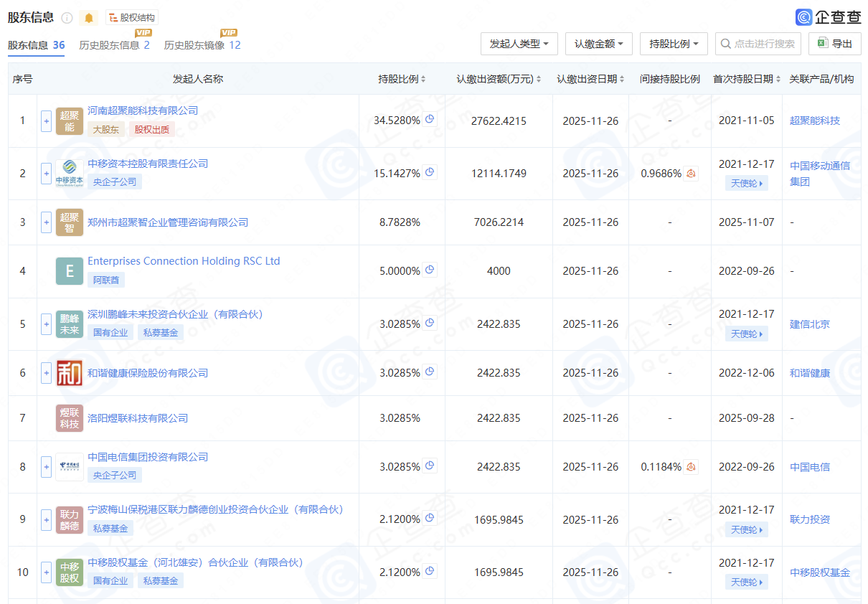Image resolution: width=868 pixels, height=604 pixels.
Task: Switch to 历史股东信息 tab
Action: pyautogui.click(x=114, y=45)
